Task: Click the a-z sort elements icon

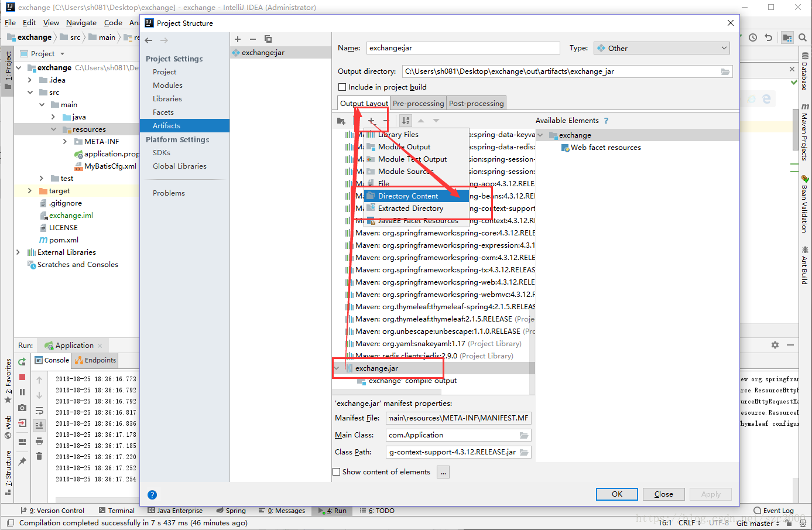Action: [x=406, y=121]
